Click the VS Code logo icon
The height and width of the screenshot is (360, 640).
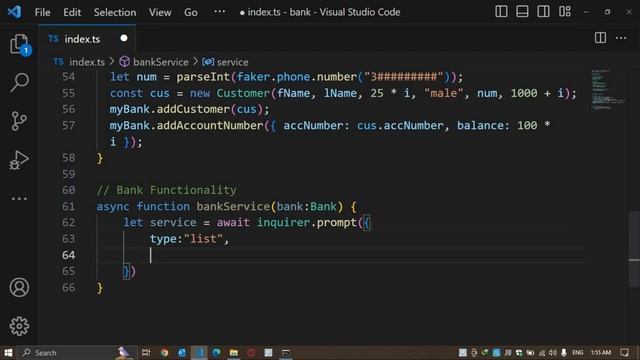pos(14,12)
